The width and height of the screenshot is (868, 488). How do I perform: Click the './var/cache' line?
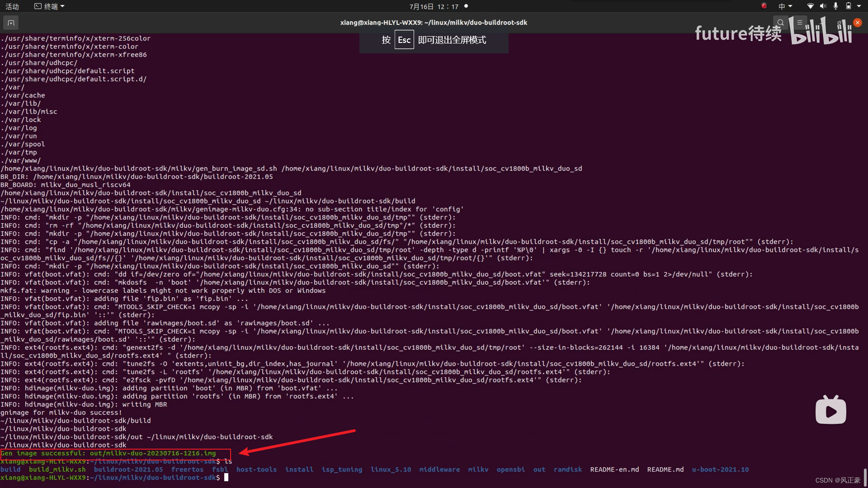coord(23,95)
